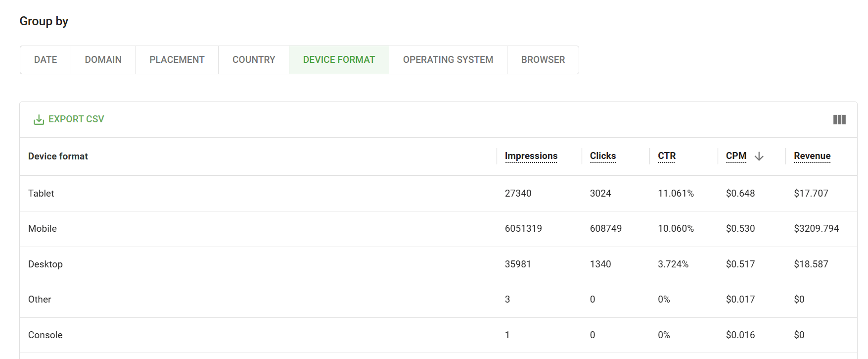The image size is (868, 359).
Task: Click the CPM column header
Action: pyautogui.click(x=736, y=156)
